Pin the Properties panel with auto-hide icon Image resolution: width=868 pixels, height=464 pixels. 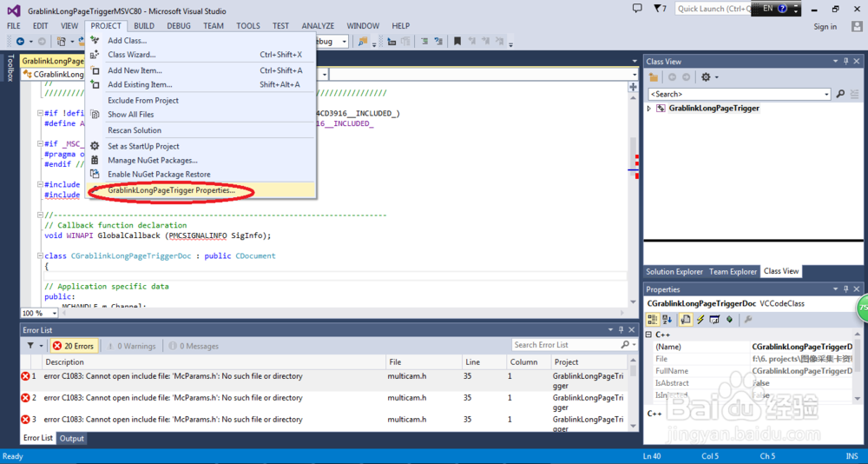pyautogui.click(x=845, y=289)
